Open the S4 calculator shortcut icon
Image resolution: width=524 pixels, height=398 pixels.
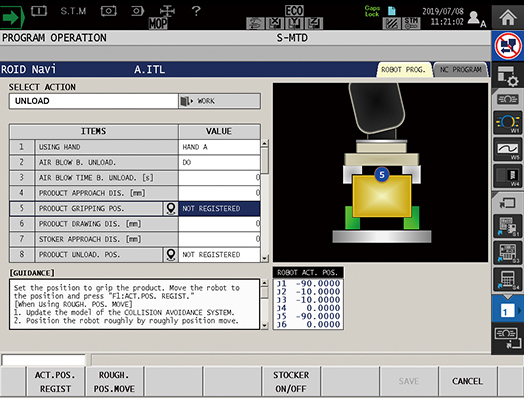[x=508, y=279]
